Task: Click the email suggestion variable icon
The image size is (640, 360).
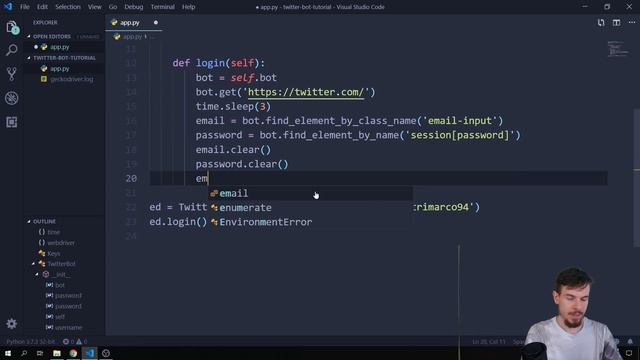Action: (x=214, y=193)
